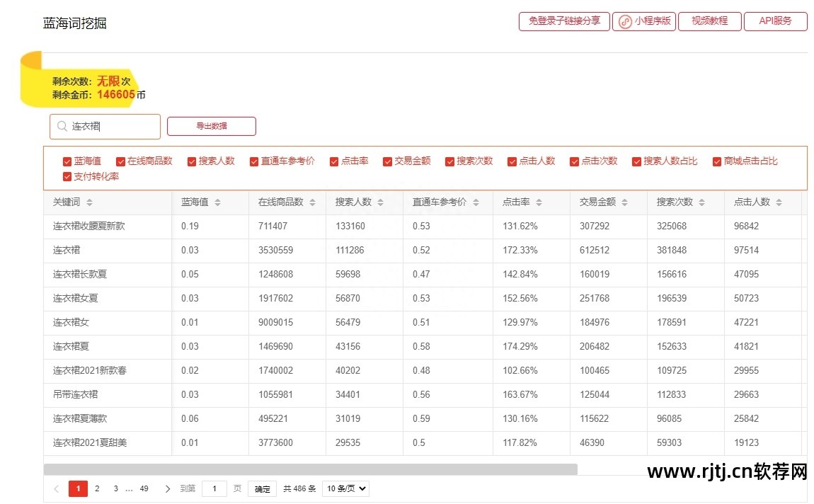Go to next page using right arrow
Image resolution: width=814 pixels, height=504 pixels.
168,488
